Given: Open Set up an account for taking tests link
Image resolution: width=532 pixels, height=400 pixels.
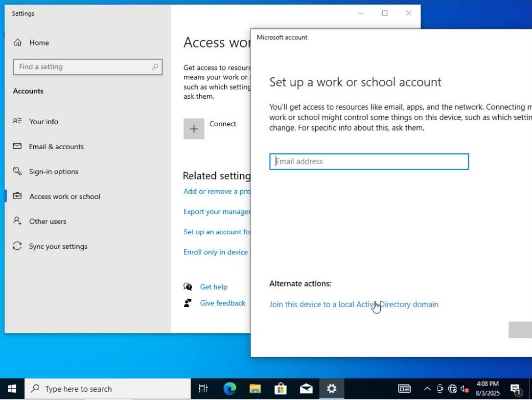Looking at the screenshot, I should coord(217,232).
